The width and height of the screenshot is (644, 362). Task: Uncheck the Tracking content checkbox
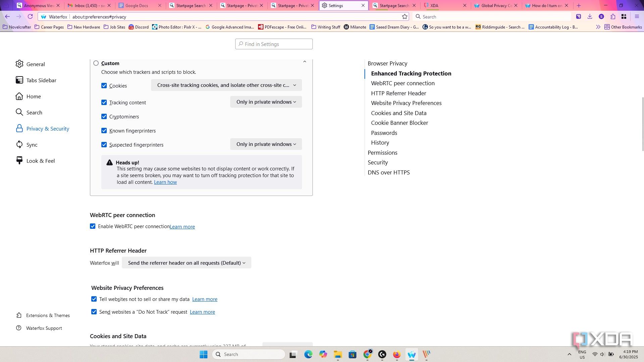pyautogui.click(x=104, y=102)
